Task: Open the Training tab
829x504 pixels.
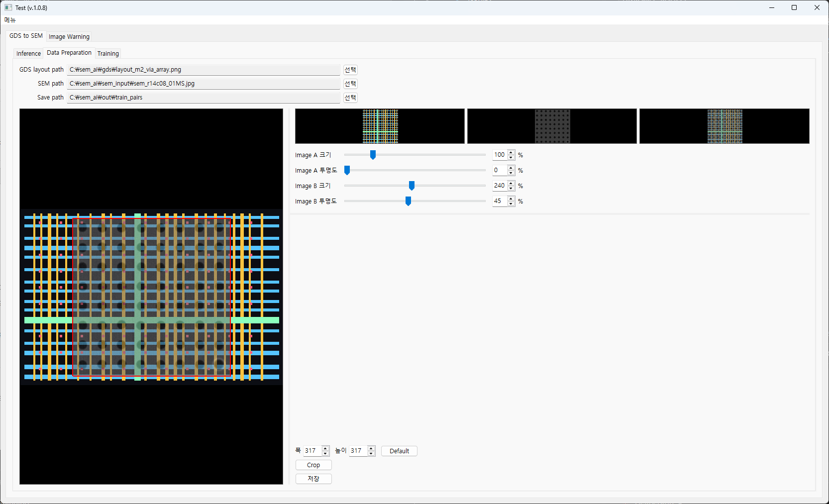Action: coord(108,54)
